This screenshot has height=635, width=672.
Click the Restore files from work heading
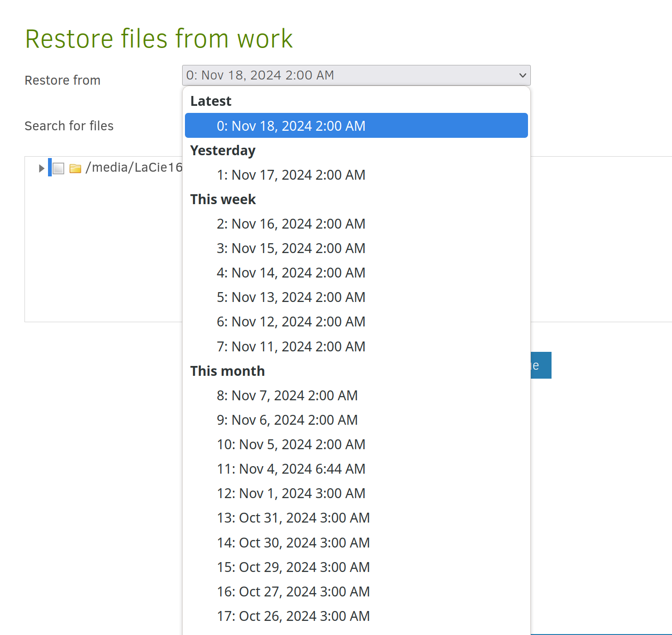159,38
